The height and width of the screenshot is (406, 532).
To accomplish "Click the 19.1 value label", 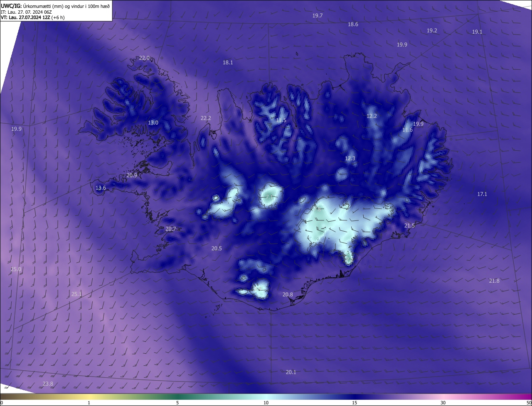I will click(477, 32).
